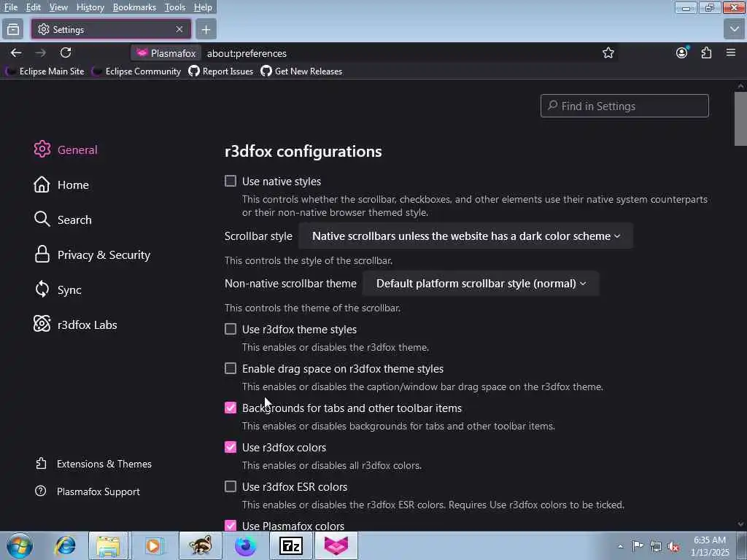The width and height of the screenshot is (747, 560).
Task: Enable drag space on r3dfox theme styles
Action: tap(231, 368)
